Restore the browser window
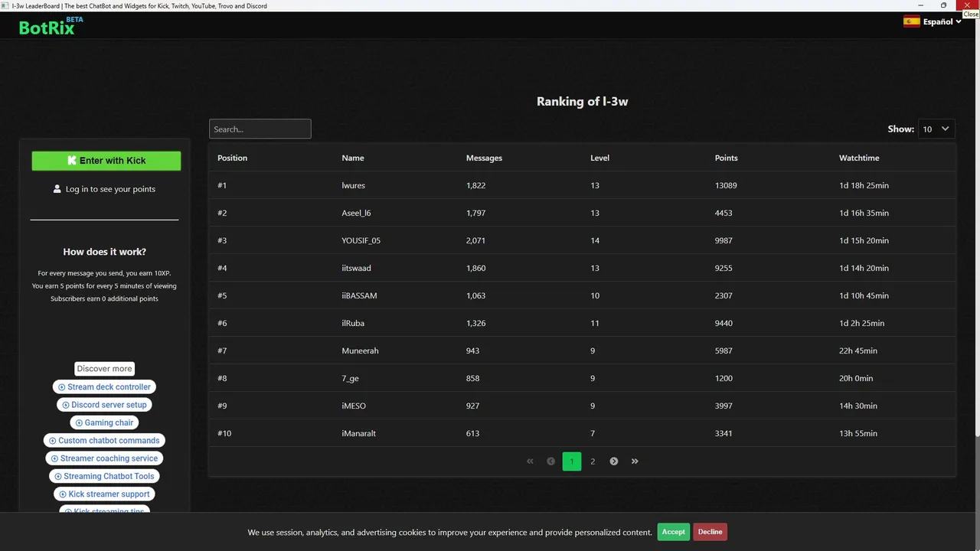The image size is (980, 551). click(x=943, y=5)
